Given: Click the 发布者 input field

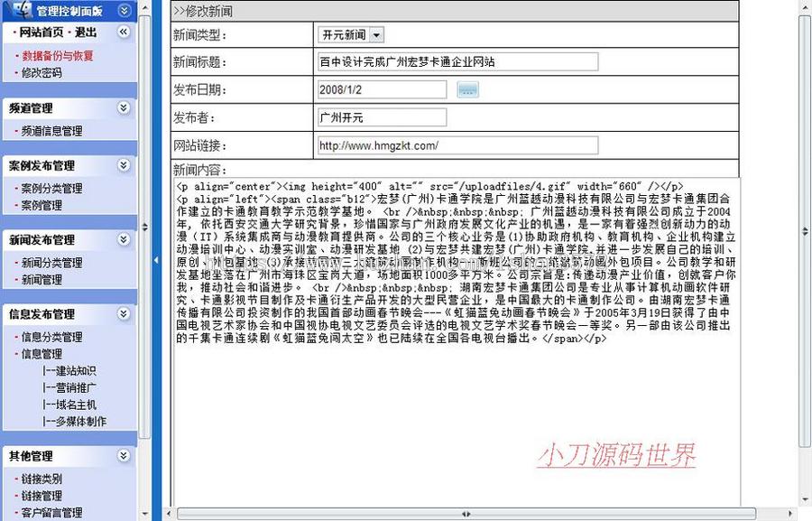Looking at the screenshot, I should [382, 117].
